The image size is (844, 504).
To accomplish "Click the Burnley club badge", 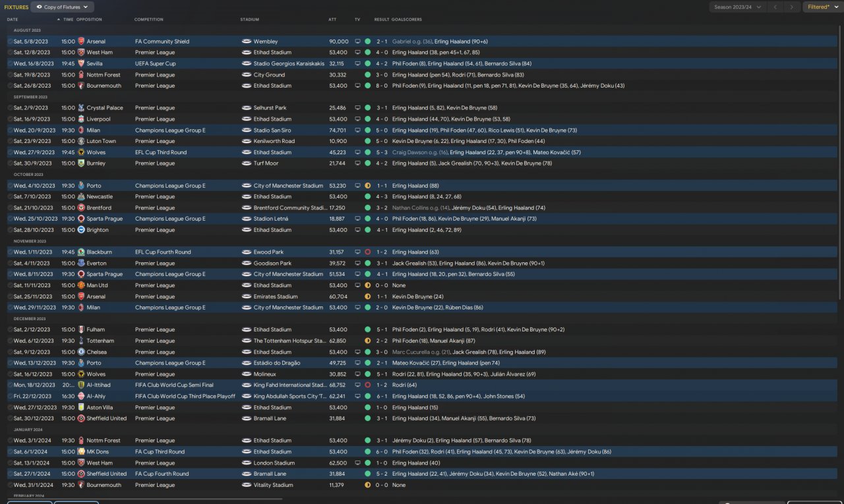I will pos(80,163).
